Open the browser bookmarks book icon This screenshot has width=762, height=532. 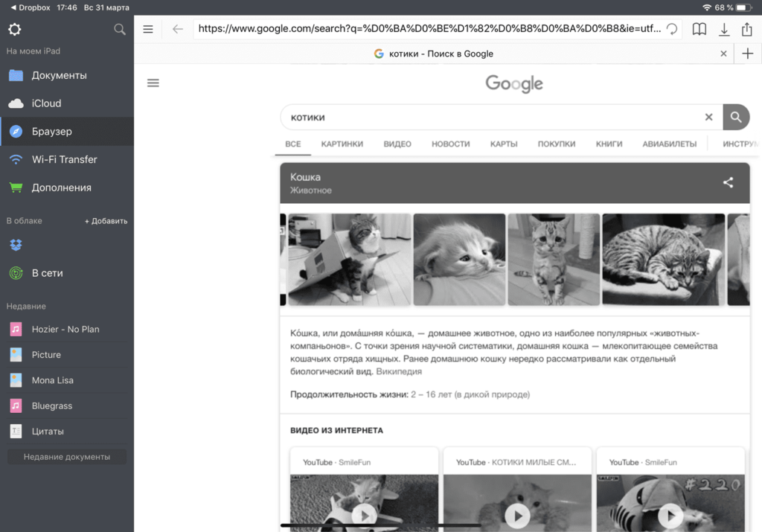[699, 30]
